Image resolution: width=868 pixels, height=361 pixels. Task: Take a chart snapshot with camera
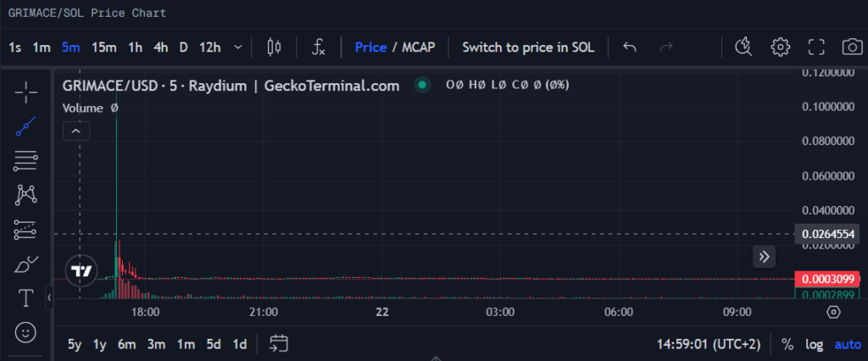[850, 47]
